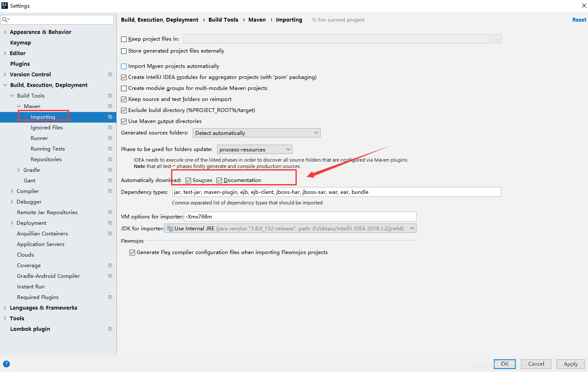This screenshot has height=372, width=588.
Task: Enable Import Maven projects automatically
Action: point(124,66)
